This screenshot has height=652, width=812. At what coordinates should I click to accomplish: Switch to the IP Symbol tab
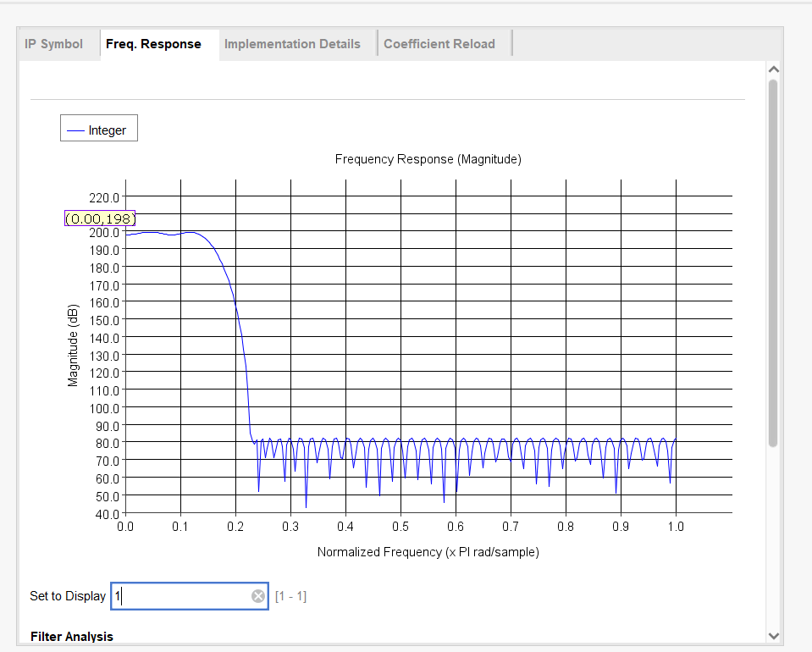click(x=54, y=44)
